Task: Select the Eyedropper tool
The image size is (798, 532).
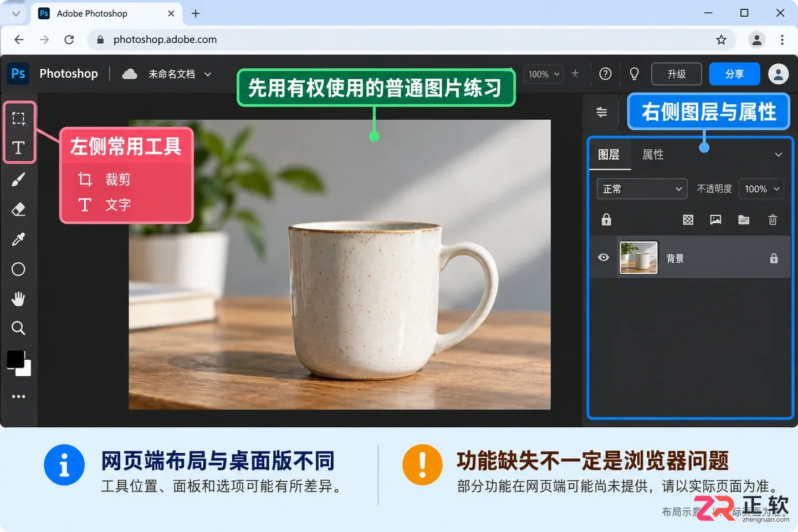Action: (18, 239)
